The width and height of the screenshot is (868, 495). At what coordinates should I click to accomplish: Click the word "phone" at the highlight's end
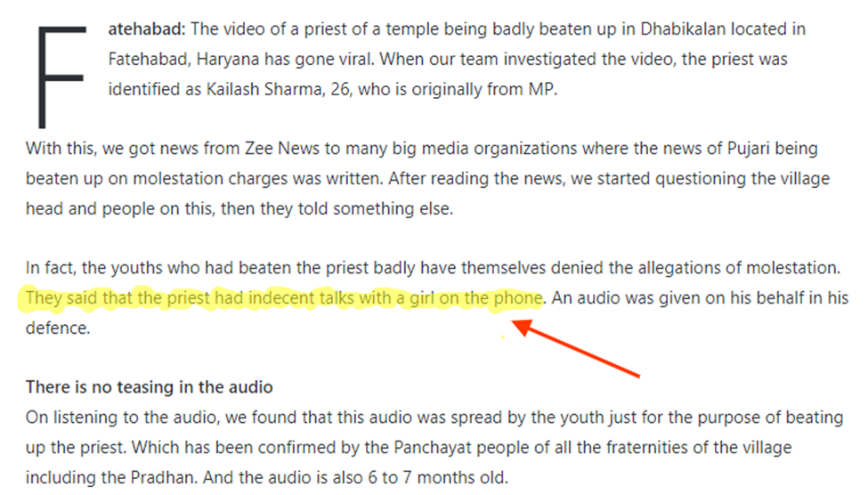(517, 298)
